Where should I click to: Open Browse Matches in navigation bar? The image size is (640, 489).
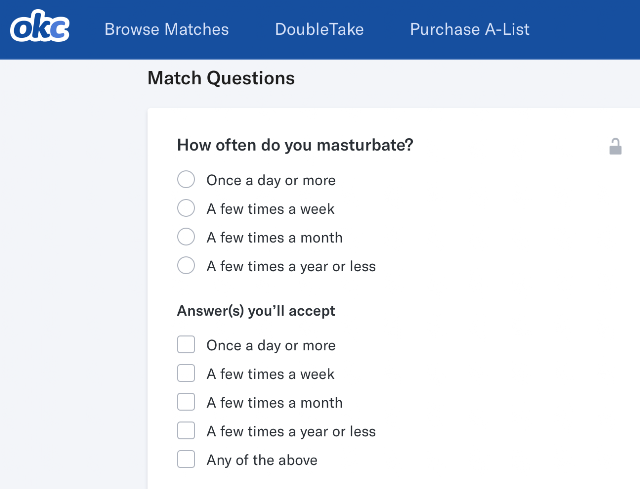click(x=167, y=29)
